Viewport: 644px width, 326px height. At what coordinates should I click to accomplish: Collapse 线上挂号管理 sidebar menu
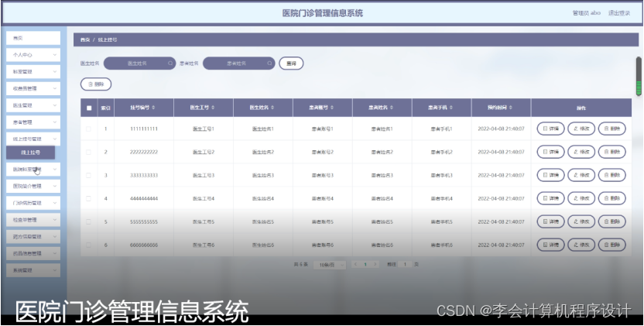(x=33, y=139)
